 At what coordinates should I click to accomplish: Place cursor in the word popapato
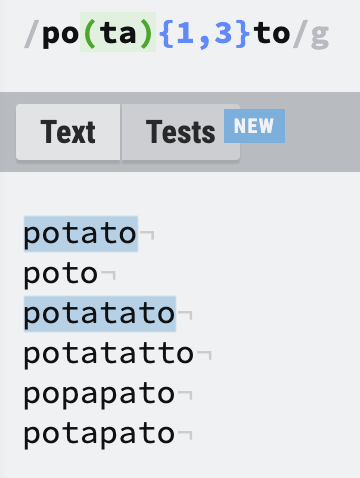99,395
